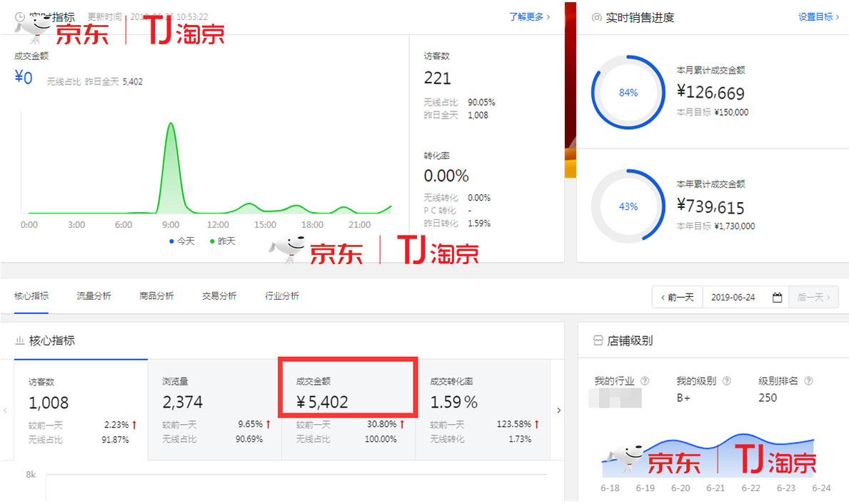Select the 访客数 metric card
Image resolution: width=849 pixels, height=504 pixels.
point(81,410)
